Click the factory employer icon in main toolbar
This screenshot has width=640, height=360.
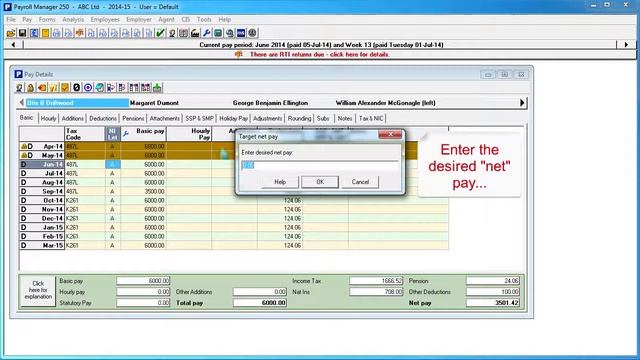tap(195, 33)
